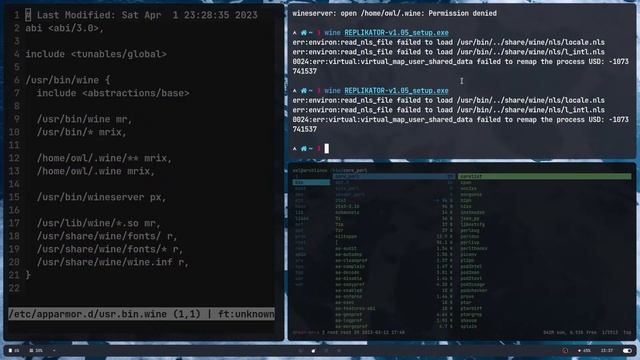Click the volume percentage in the bottom bar
The image size is (640, 360).
tap(584, 351)
